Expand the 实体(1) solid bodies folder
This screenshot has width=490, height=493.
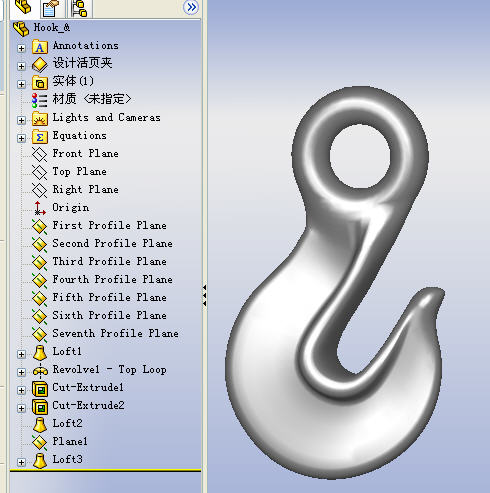click(21, 84)
